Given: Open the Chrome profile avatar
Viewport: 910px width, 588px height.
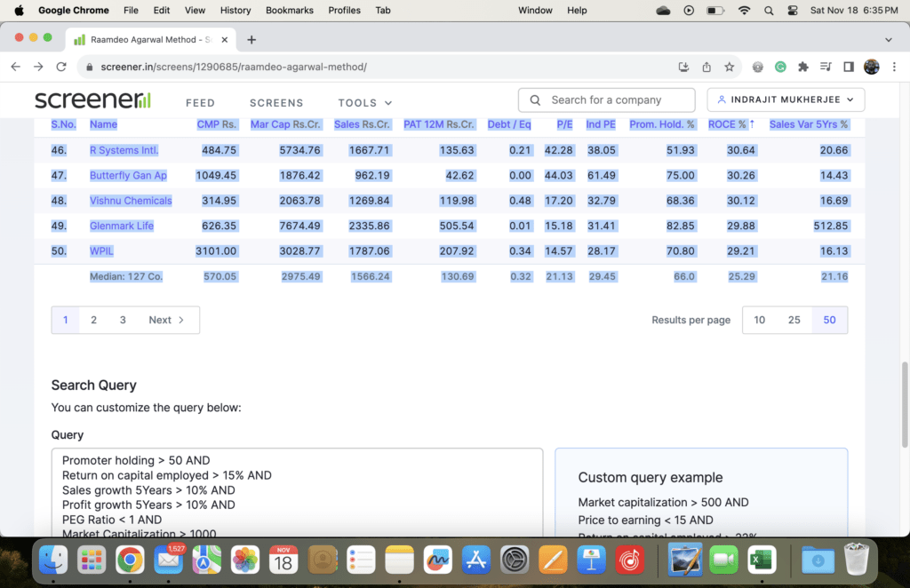Looking at the screenshot, I should (x=871, y=67).
